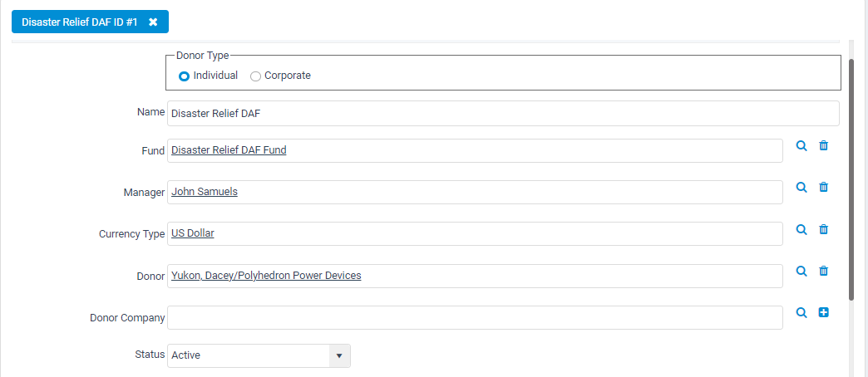Search Donor Company with magnifier icon
The image size is (868, 377).
801,312
